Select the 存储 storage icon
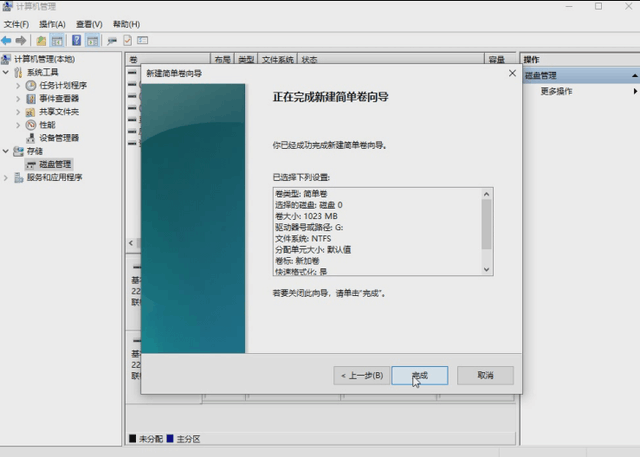 click(x=18, y=151)
